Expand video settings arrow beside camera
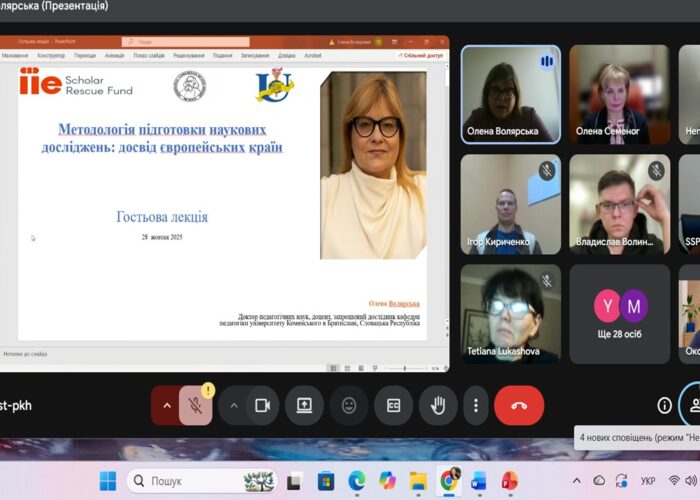Image resolution: width=700 pixels, height=500 pixels. [234, 405]
